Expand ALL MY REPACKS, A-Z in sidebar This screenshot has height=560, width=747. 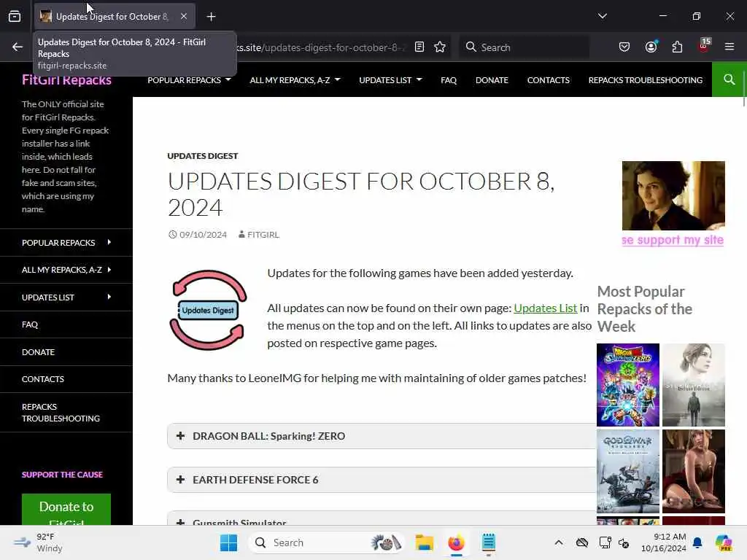[66, 270]
